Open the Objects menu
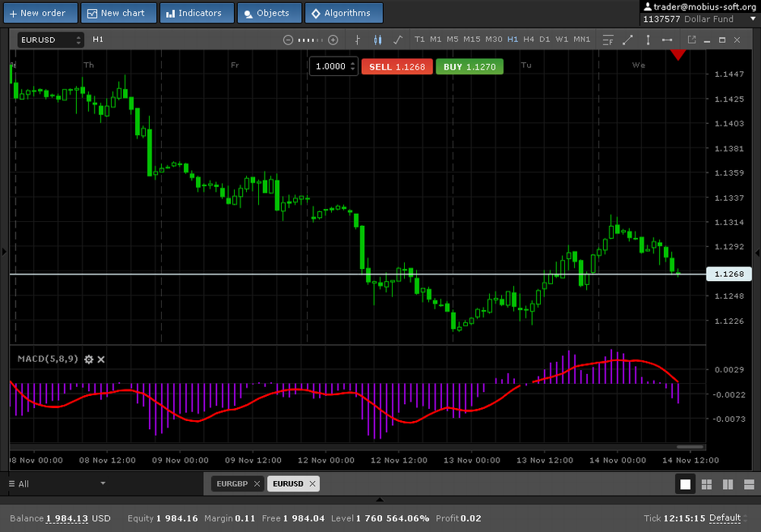The height and width of the screenshot is (532, 761). [x=270, y=13]
